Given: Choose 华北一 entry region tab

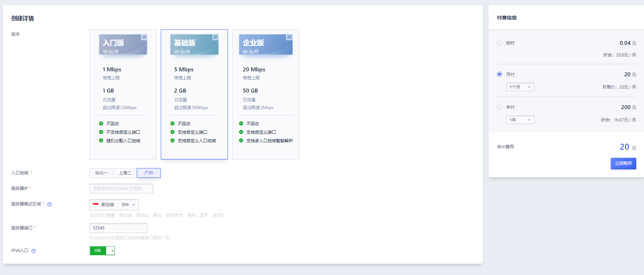Looking at the screenshot, I should pyautogui.click(x=101, y=173).
